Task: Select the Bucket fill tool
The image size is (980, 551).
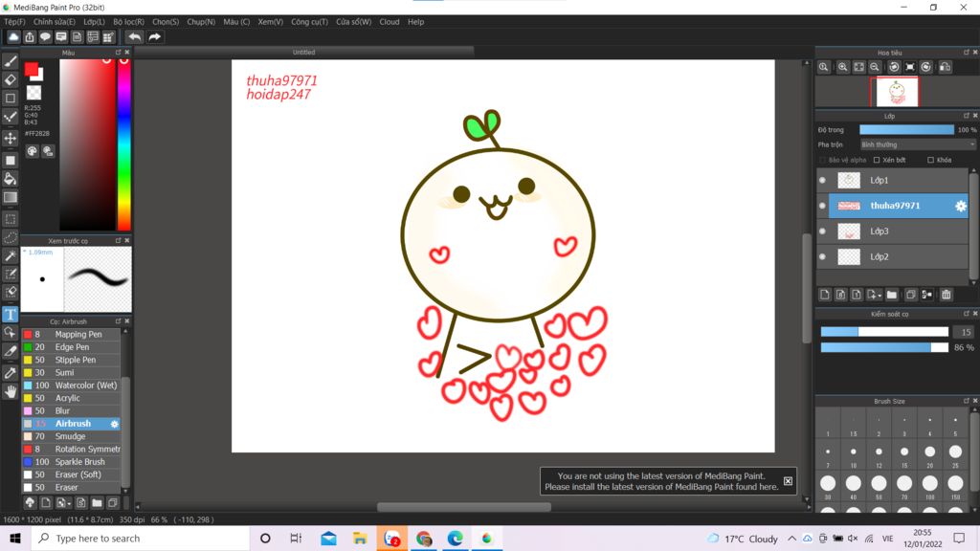Action: pyautogui.click(x=10, y=179)
